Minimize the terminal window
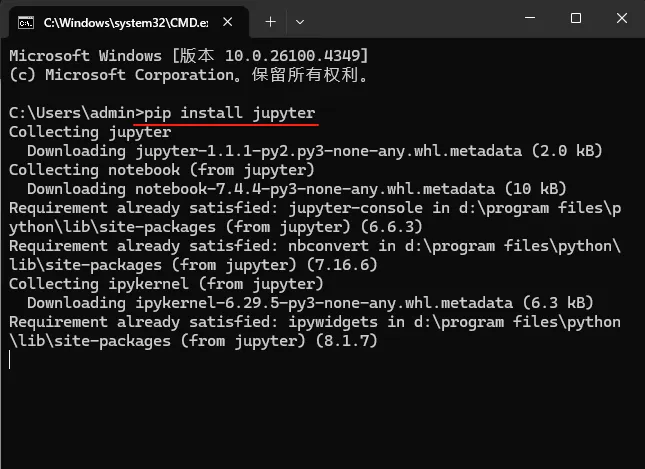This screenshot has height=469, width=645. [530, 18]
